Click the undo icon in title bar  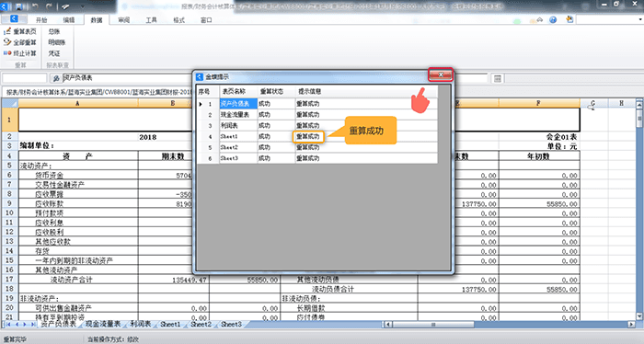pos(35,6)
